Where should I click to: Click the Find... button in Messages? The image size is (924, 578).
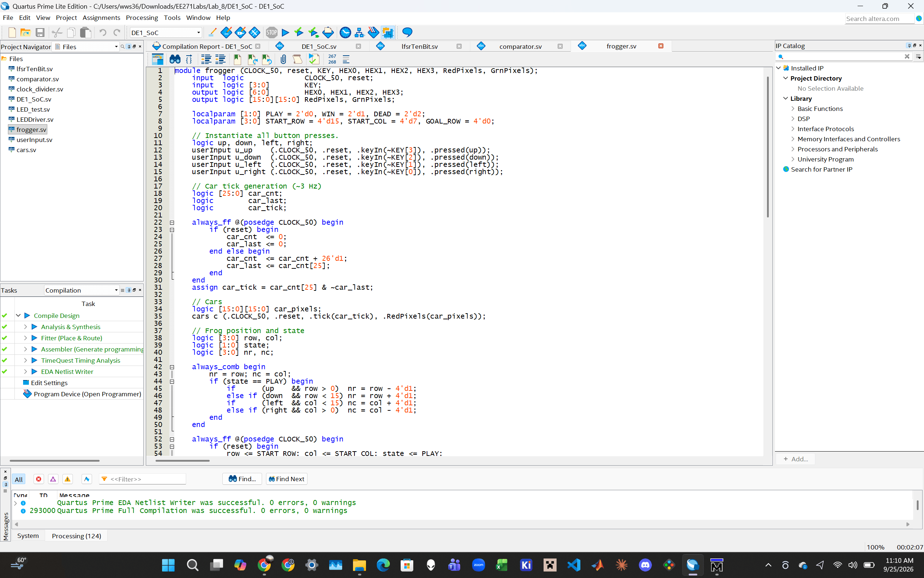click(x=242, y=479)
